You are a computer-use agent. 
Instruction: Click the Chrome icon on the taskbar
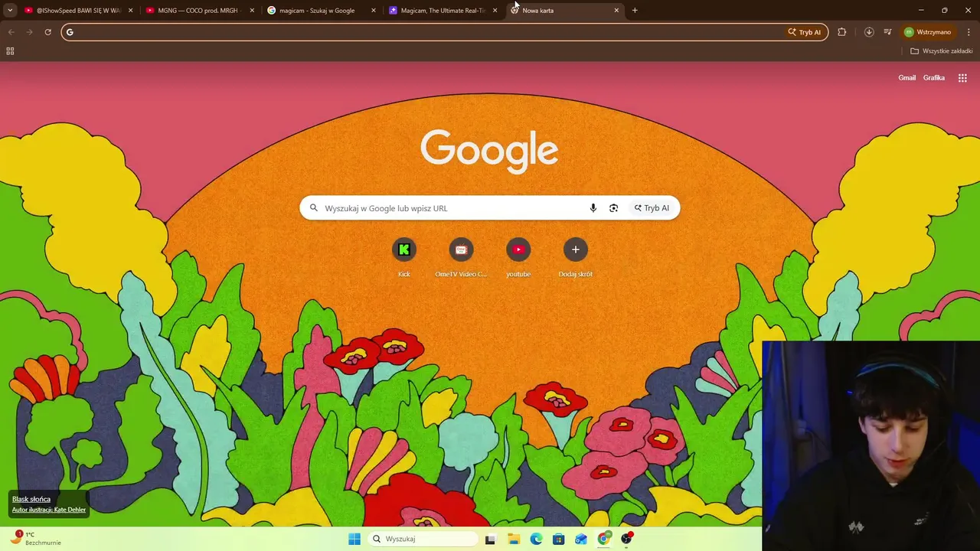pyautogui.click(x=604, y=539)
